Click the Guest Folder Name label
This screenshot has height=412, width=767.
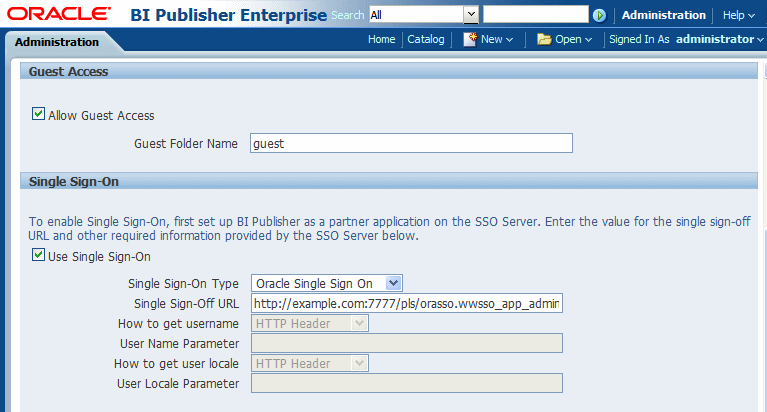186,143
